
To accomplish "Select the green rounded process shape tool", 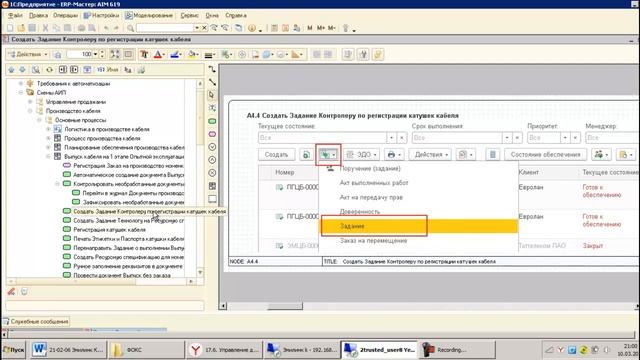I will pos(212,121).
